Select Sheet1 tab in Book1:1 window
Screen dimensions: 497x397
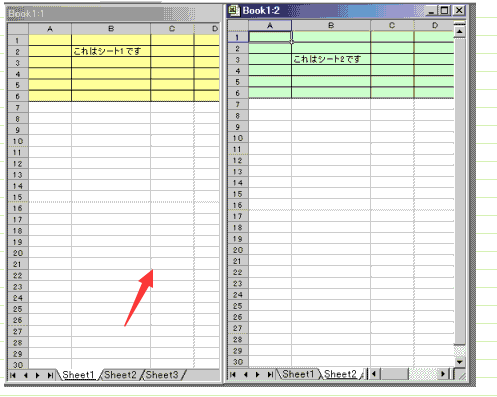coord(78,375)
